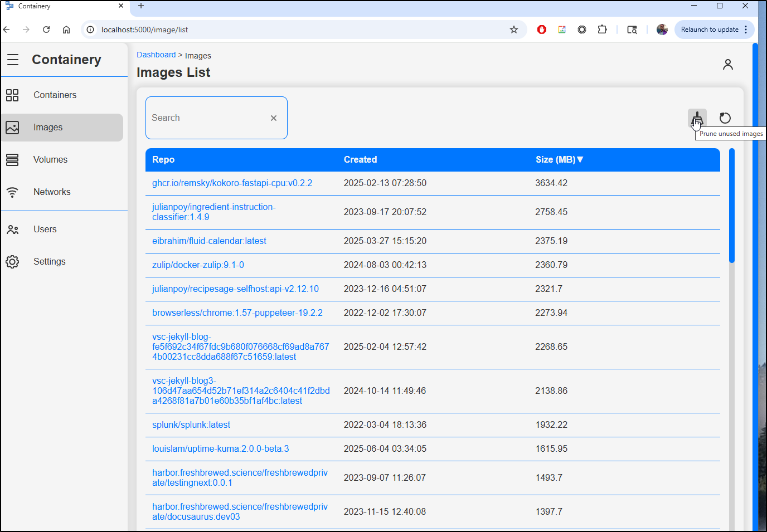Screen dimensions: 767x532
Task: Refresh the images list with the reload icon
Action: point(725,118)
